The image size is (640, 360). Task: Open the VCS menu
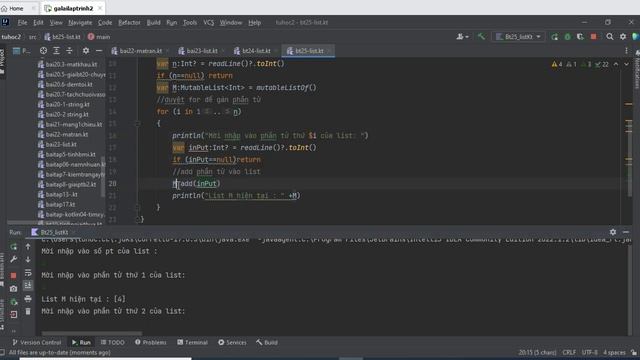pos(209,22)
